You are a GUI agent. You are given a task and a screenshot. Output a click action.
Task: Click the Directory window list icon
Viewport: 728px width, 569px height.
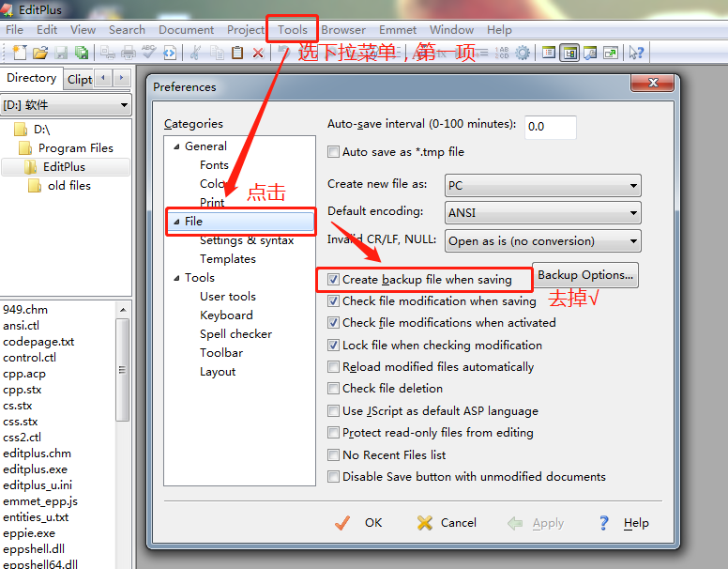[549, 53]
